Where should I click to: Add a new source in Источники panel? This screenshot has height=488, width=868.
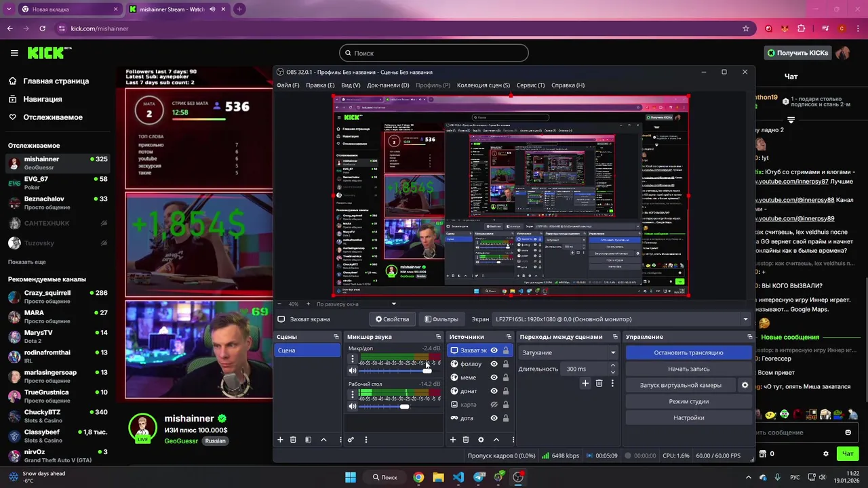[x=453, y=440]
